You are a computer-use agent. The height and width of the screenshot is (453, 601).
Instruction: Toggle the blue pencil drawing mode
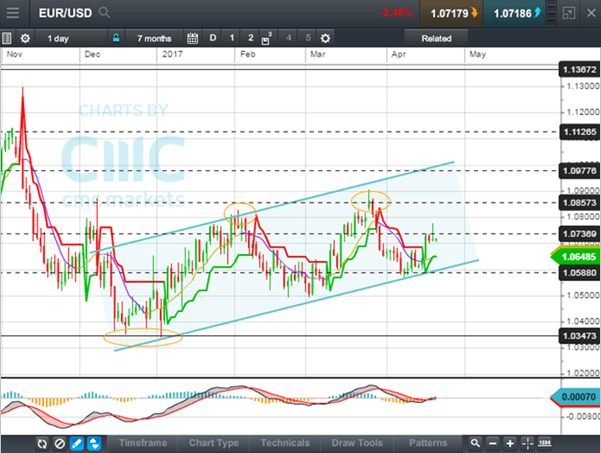(x=77, y=444)
